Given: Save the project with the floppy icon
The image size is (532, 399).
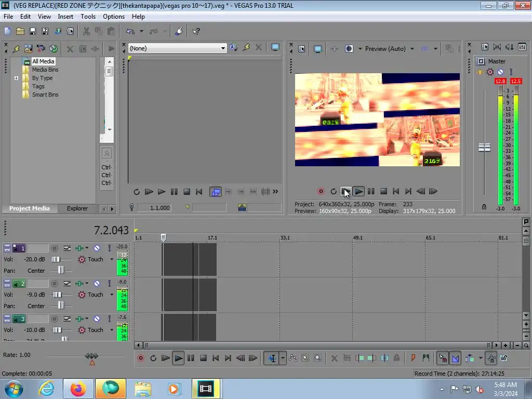Looking at the screenshot, I should 33,31.
